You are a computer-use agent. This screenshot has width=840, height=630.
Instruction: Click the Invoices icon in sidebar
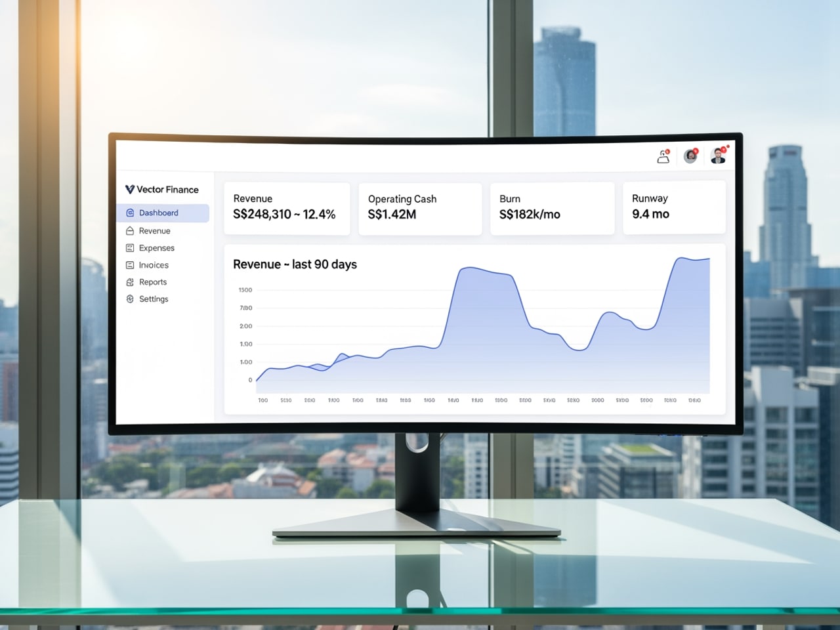[130, 265]
